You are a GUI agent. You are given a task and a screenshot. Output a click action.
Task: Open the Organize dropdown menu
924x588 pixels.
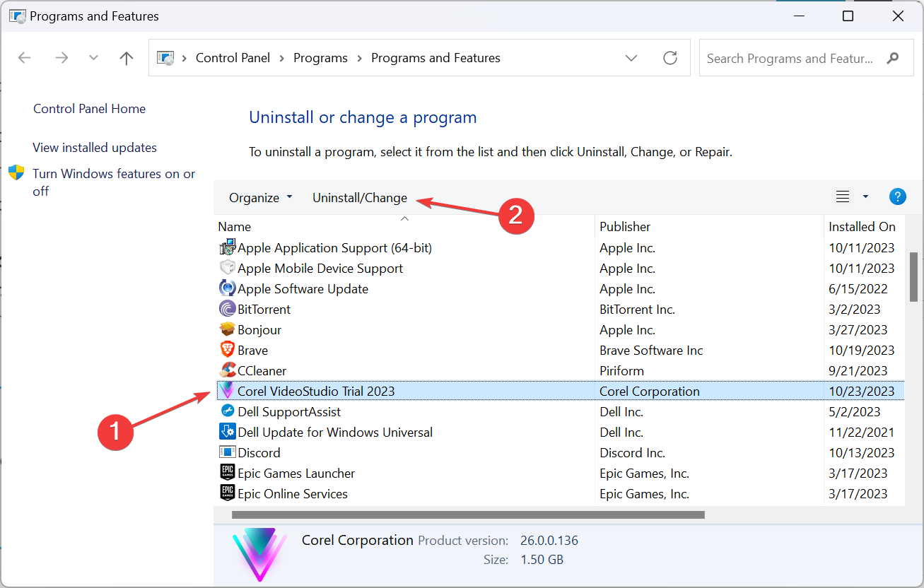(260, 198)
